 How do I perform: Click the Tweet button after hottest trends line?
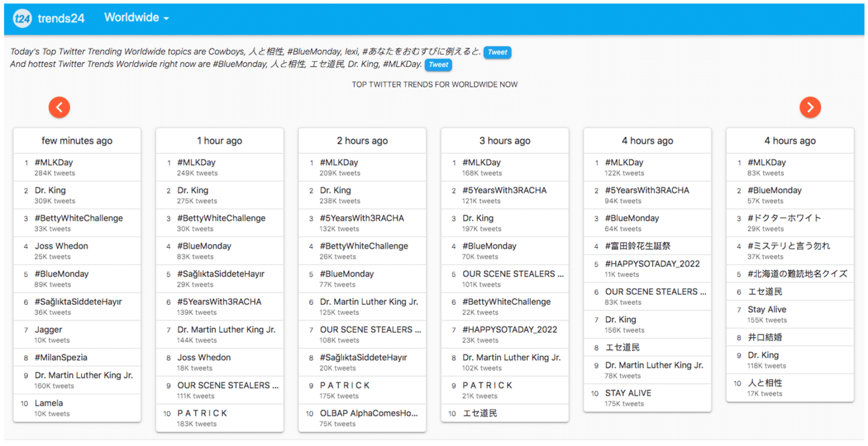[438, 65]
